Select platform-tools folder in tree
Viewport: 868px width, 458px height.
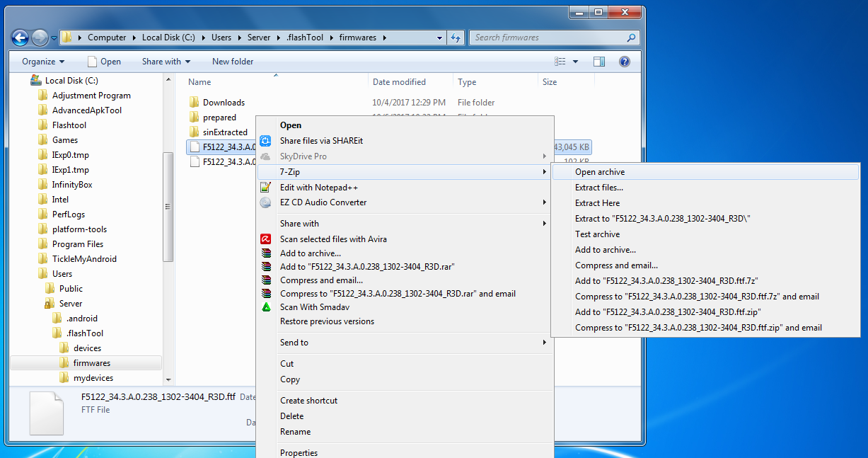79,229
